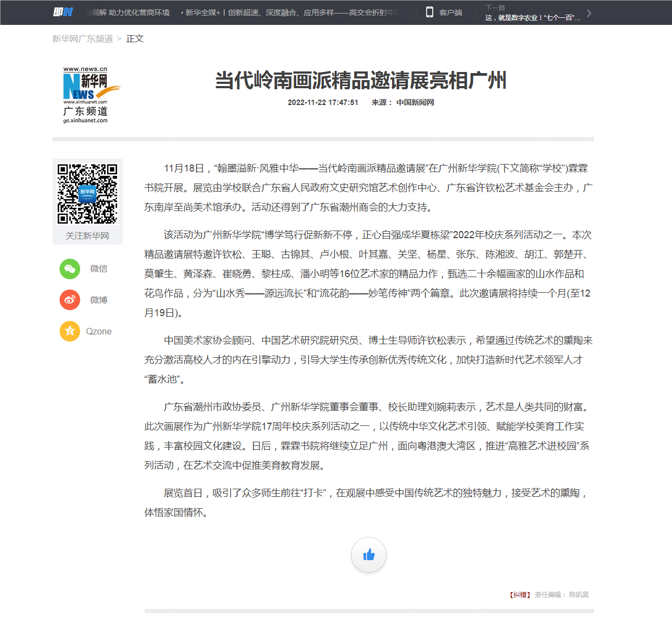Click the thumbs-up like button
672x637 pixels.
(369, 555)
